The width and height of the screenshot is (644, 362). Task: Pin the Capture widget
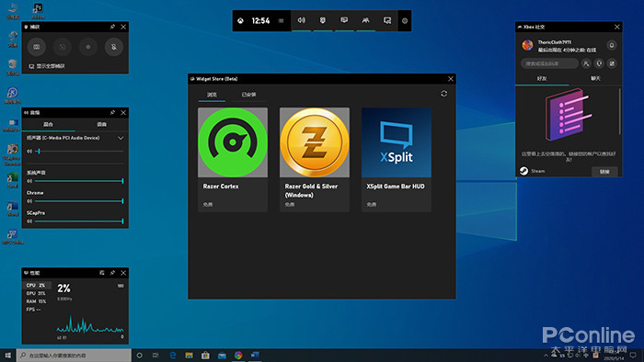tap(112, 27)
